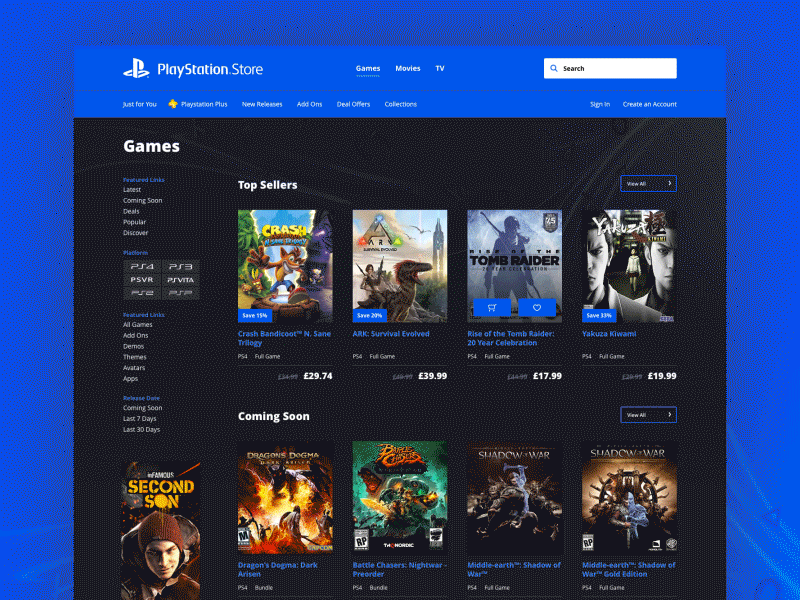
Task: Filter by Coming Soon release date
Action: (142, 408)
